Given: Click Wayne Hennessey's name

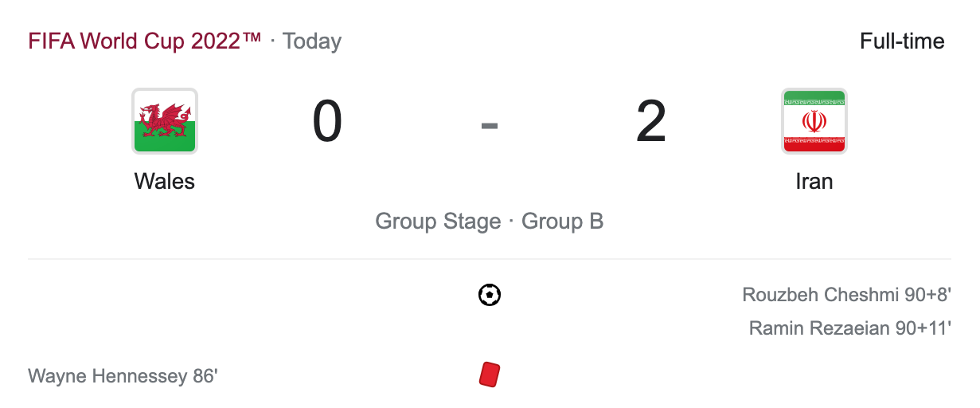Looking at the screenshot, I should point(107,375).
